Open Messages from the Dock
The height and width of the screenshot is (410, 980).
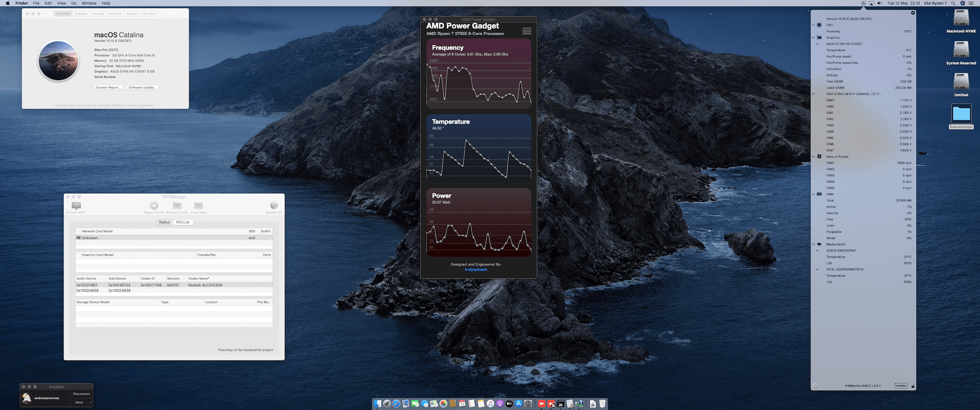pos(425,403)
